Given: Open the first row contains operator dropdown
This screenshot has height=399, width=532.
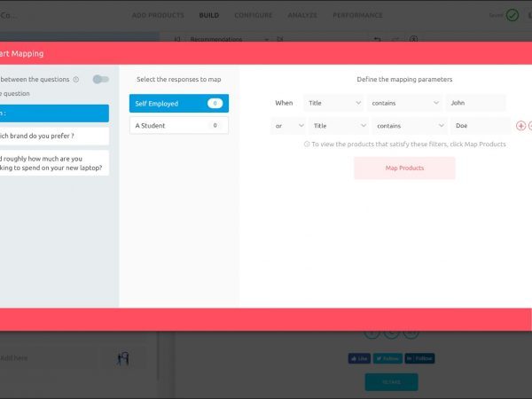Looking at the screenshot, I should tap(405, 103).
